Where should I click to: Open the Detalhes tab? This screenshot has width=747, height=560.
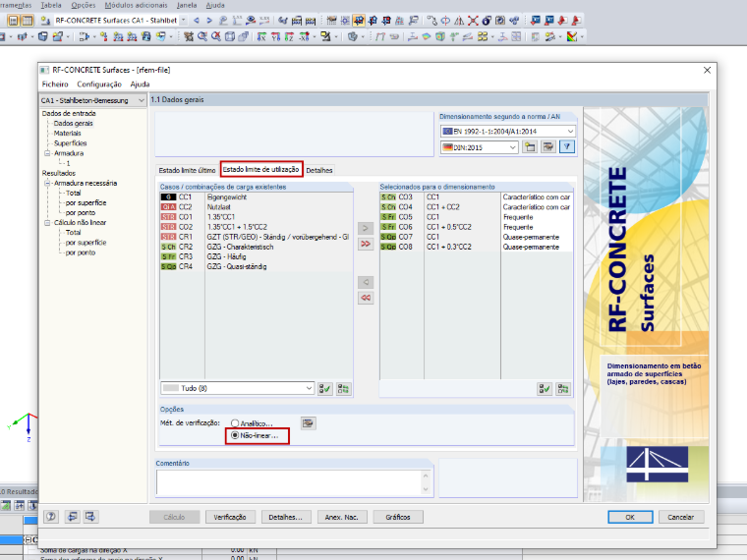pyautogui.click(x=319, y=170)
